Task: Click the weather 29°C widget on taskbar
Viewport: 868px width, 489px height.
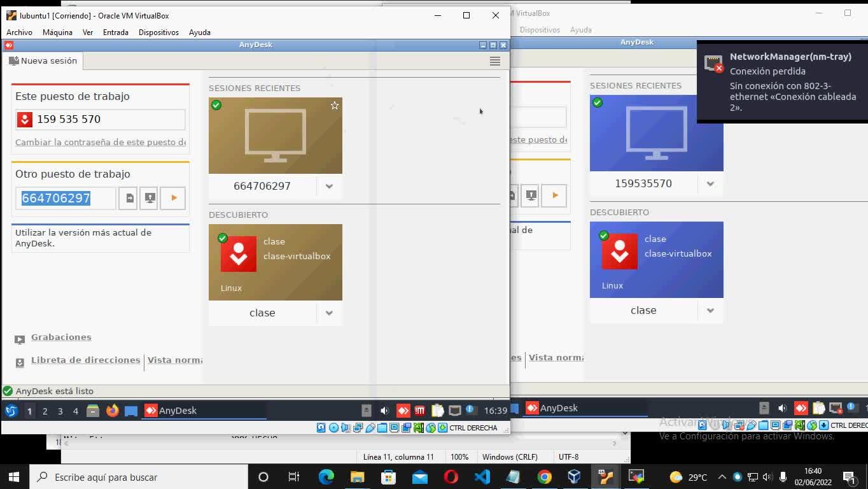Action: point(689,477)
